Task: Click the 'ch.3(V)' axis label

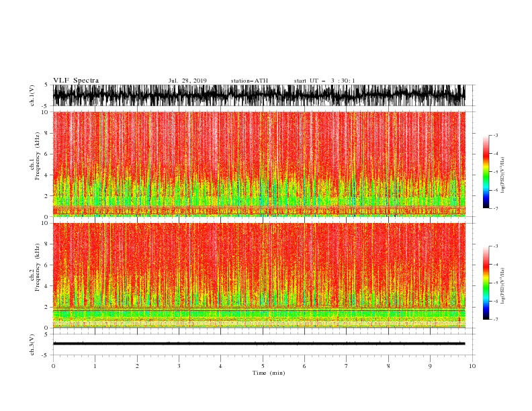Action: [32, 345]
